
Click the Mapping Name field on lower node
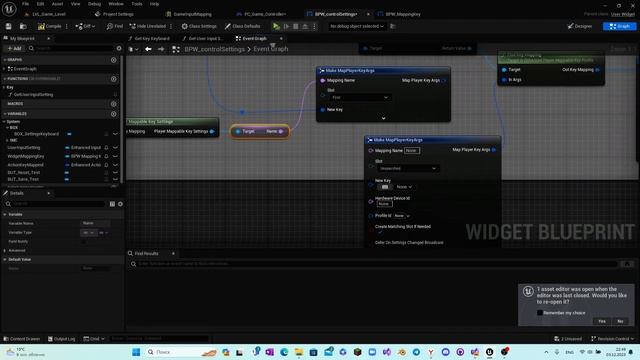pyautogui.click(x=411, y=150)
